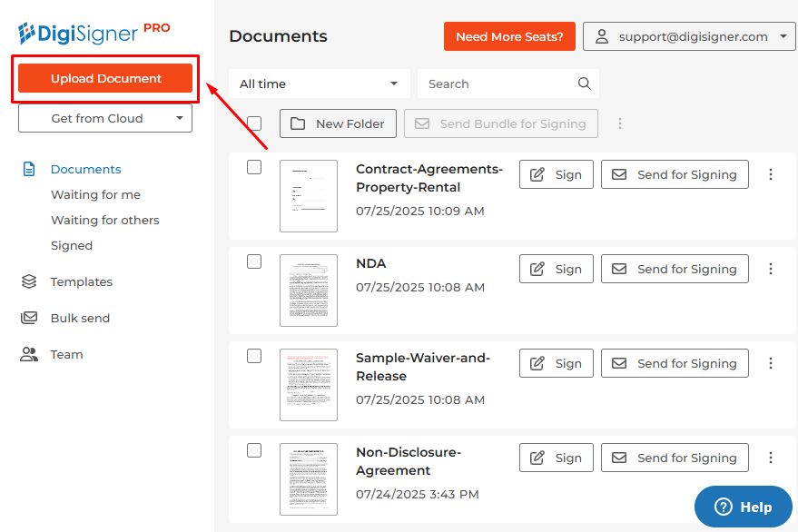Open the Non-Disclosure-Agreement document thumbnail
The height and width of the screenshot is (532, 798).
309,479
